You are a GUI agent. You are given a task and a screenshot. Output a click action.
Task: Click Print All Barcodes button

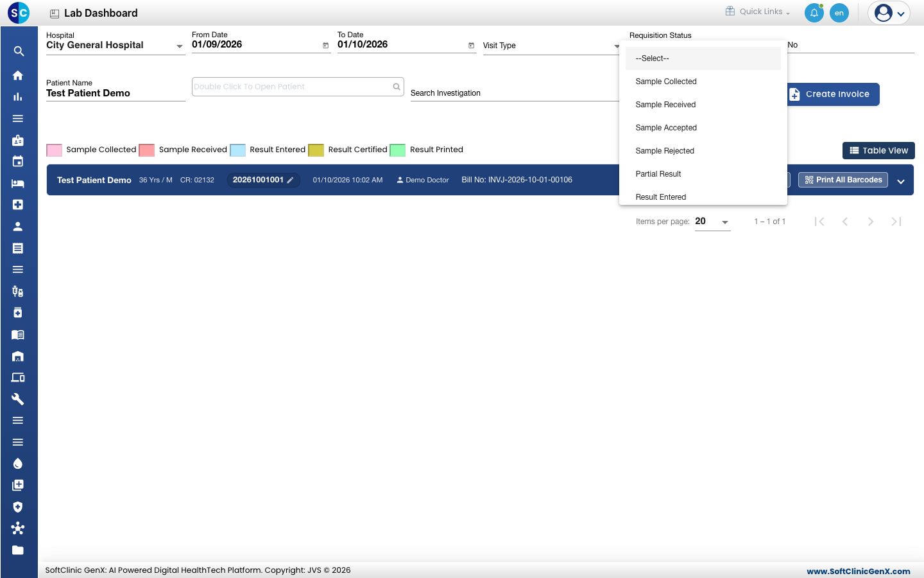click(843, 180)
